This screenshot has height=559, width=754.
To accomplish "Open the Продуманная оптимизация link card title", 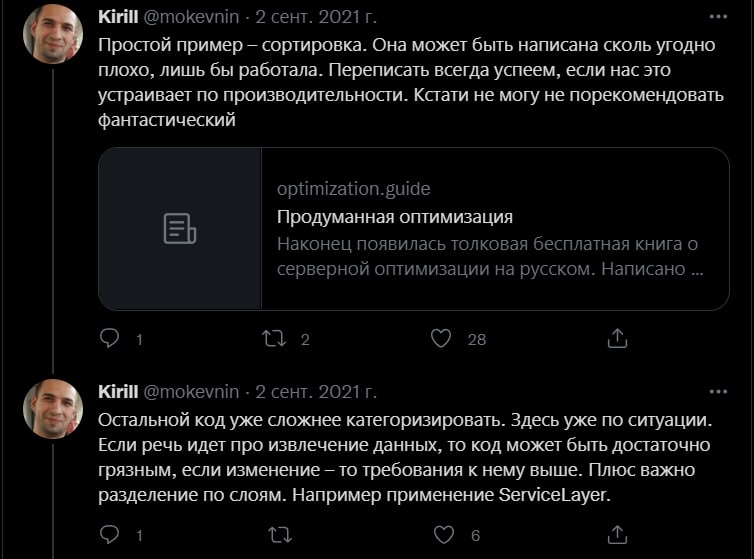I will pos(394,217).
